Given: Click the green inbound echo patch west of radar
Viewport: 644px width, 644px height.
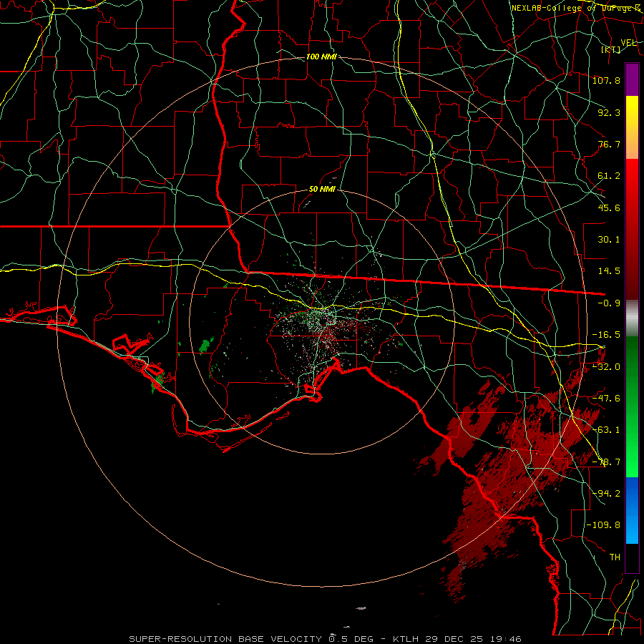Looking at the screenshot, I should point(206,346).
